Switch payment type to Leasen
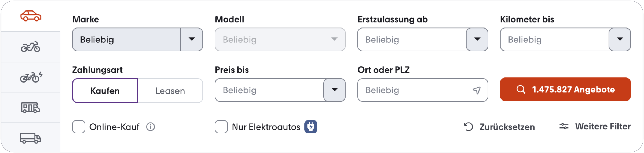 (x=170, y=91)
